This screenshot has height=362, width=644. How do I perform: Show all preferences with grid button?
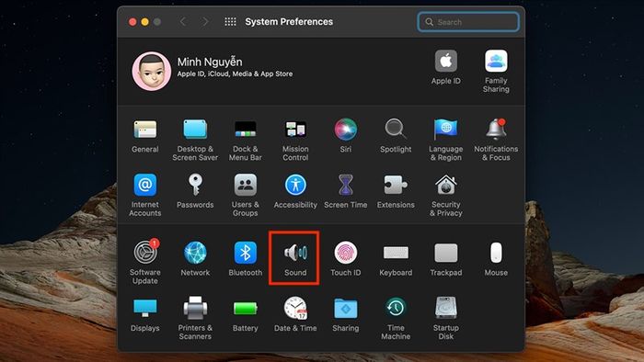click(x=230, y=22)
